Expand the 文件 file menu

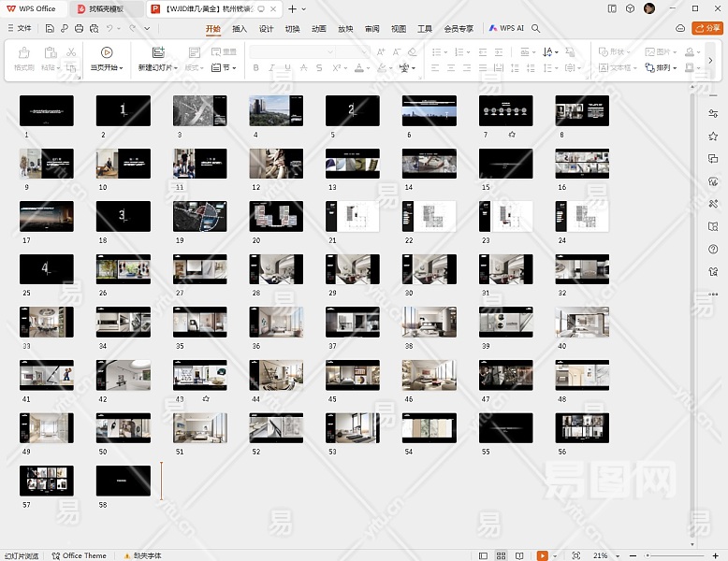coord(19,29)
